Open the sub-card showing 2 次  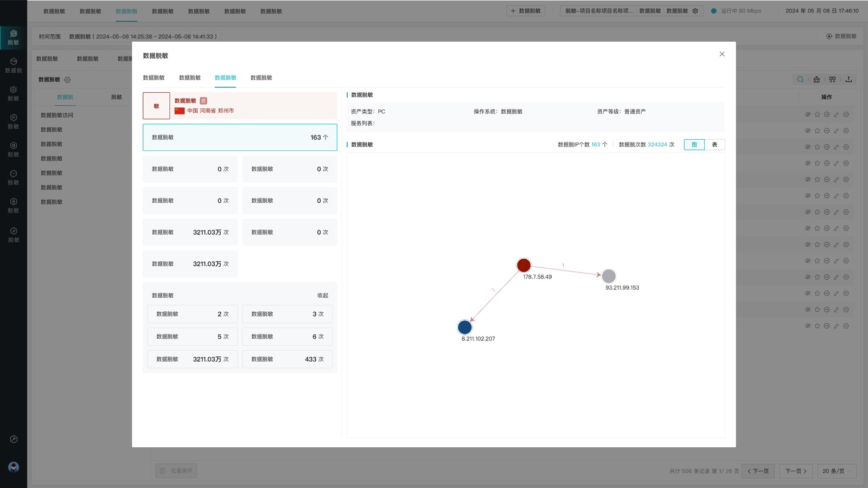(x=193, y=314)
